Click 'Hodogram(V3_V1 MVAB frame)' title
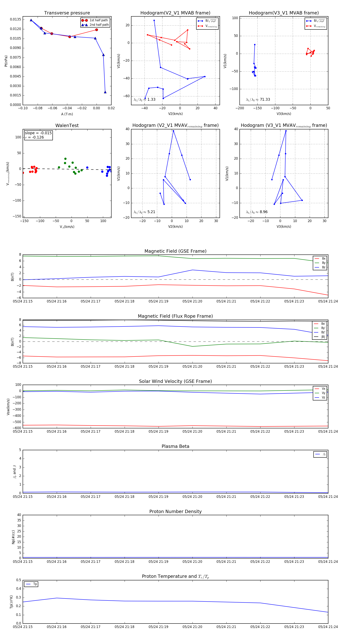This screenshot has width=351, height=644. point(284,13)
